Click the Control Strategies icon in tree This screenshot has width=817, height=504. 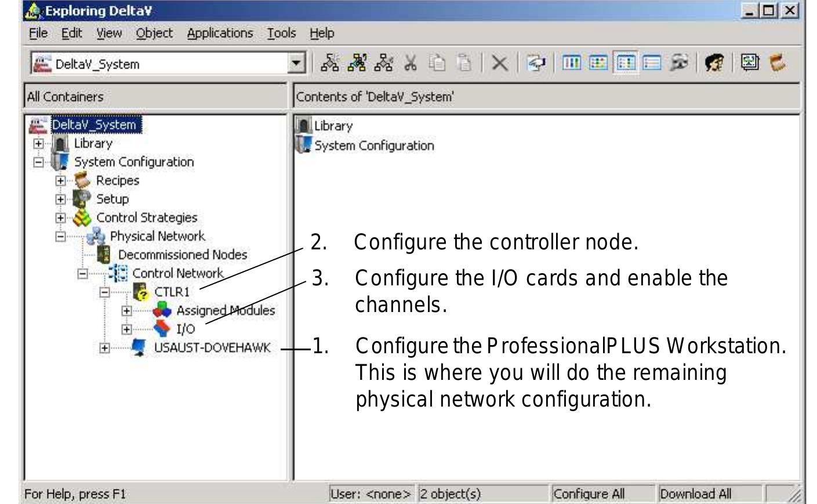[82, 217]
